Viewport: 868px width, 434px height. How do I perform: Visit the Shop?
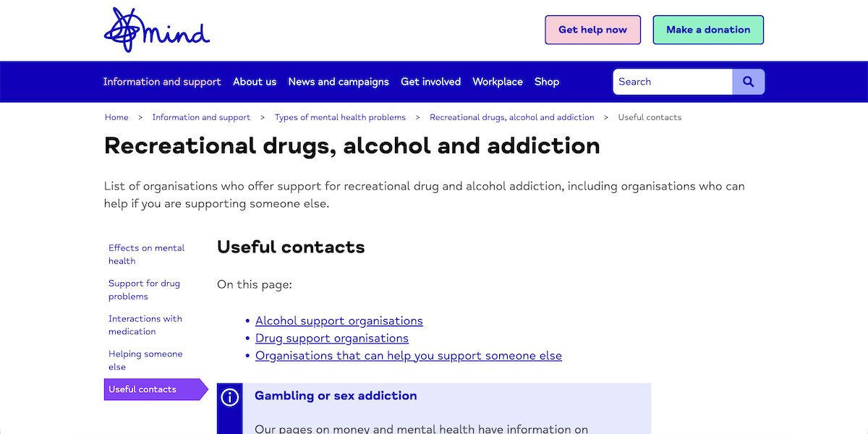click(546, 82)
